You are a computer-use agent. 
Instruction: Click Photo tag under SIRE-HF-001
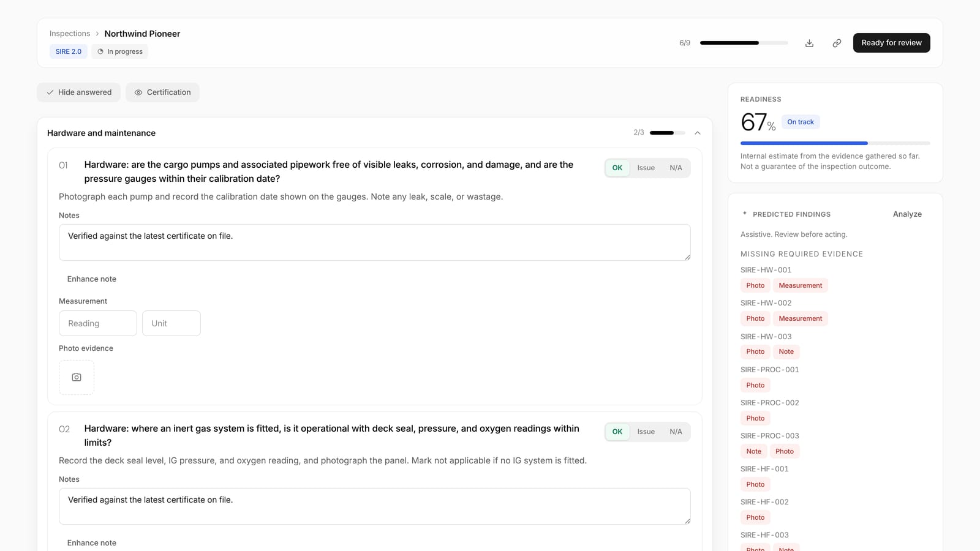click(755, 484)
